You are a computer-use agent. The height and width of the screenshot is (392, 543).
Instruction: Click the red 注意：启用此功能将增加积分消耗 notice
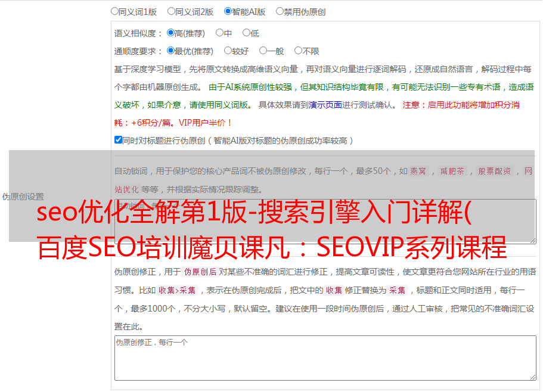(x=461, y=105)
